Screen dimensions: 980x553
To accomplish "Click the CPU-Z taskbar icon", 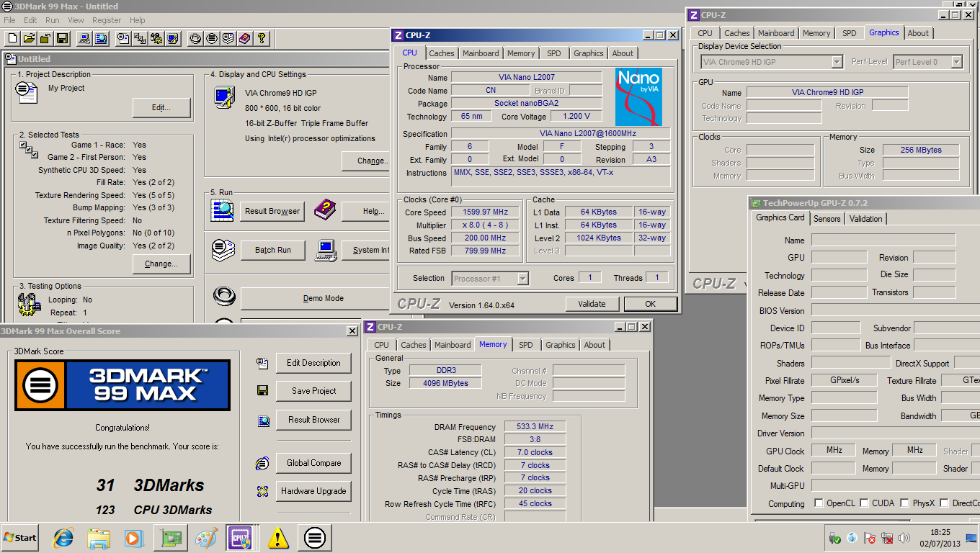I will [x=240, y=538].
